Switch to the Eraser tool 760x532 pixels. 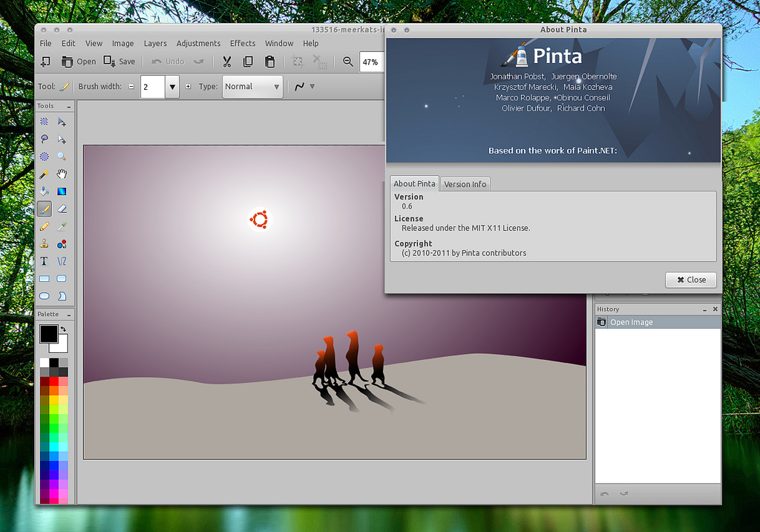pos(62,208)
